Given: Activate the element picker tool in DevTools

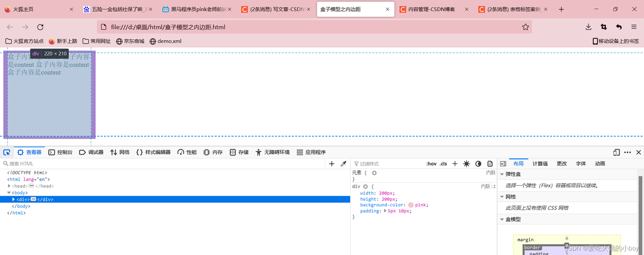Looking at the screenshot, I should pos(7,152).
